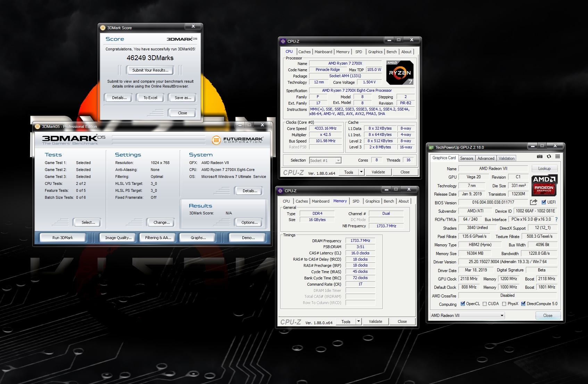Open Image Quality tools
Image resolution: width=588 pixels, height=384 pixels.
[118, 238]
